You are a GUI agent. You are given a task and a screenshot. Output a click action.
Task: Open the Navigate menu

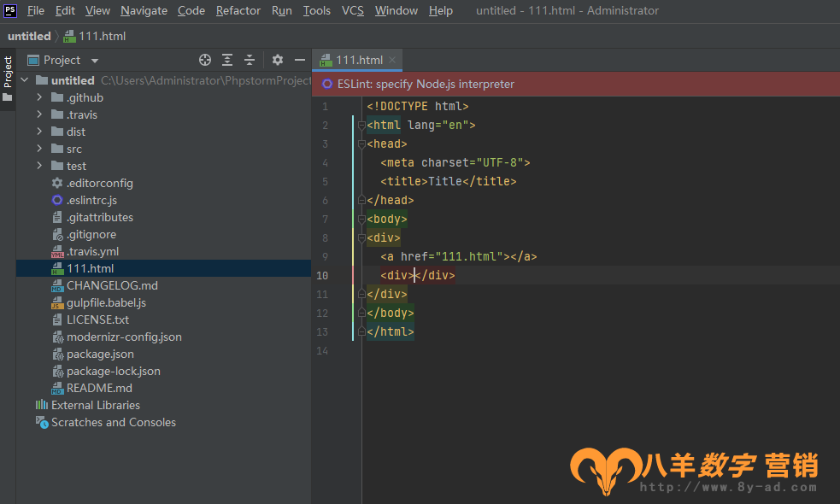pyautogui.click(x=144, y=11)
